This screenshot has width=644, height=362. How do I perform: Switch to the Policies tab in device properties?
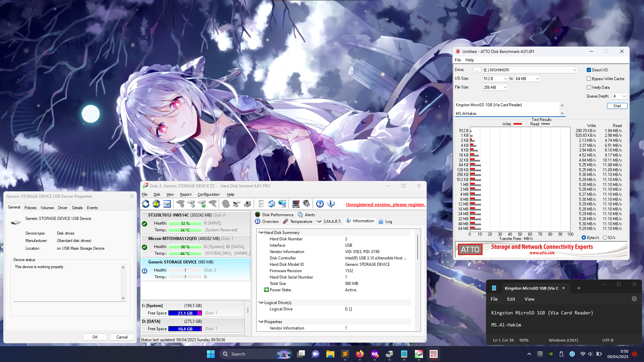30,208
